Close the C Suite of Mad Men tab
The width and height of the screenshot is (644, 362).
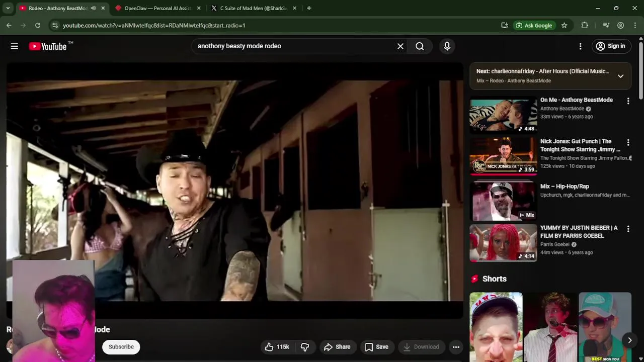pos(294,8)
